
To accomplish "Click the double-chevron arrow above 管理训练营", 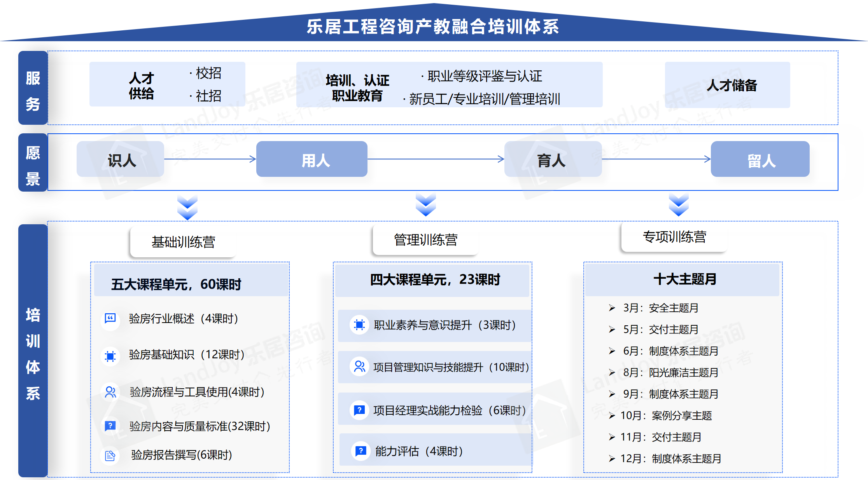I will point(425,204).
